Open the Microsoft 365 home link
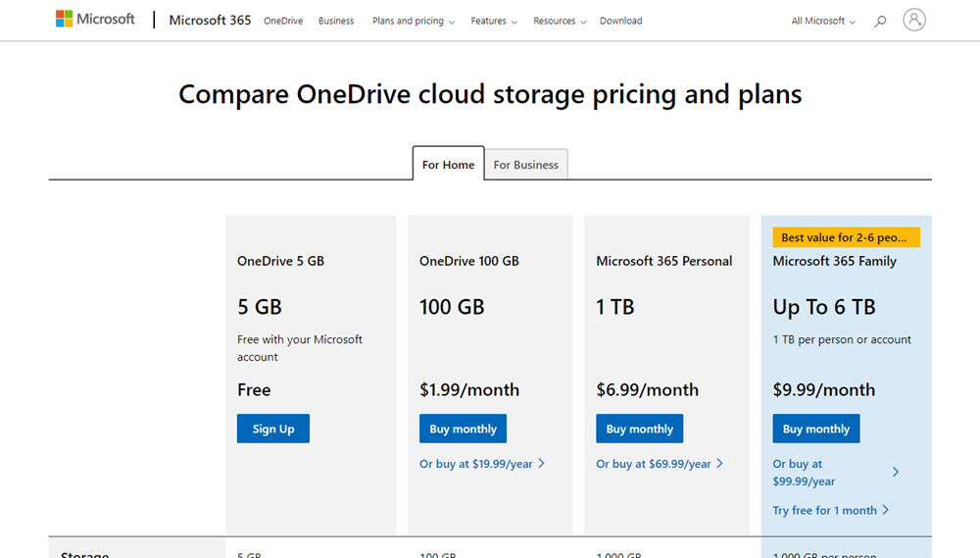 [210, 20]
